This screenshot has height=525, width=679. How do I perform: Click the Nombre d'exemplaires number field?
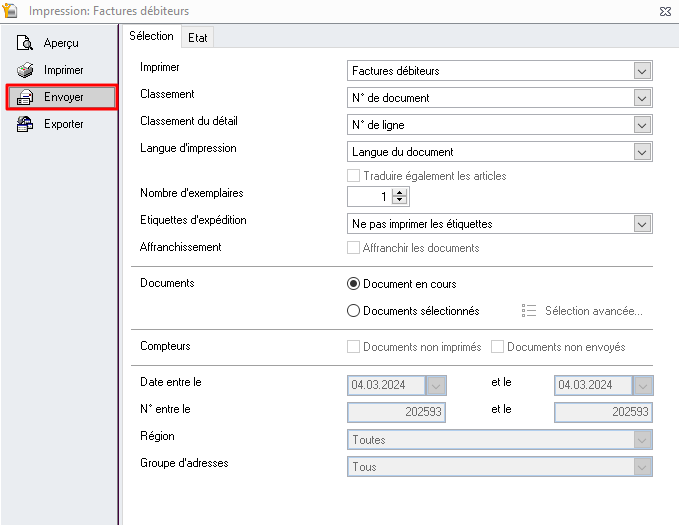369,197
